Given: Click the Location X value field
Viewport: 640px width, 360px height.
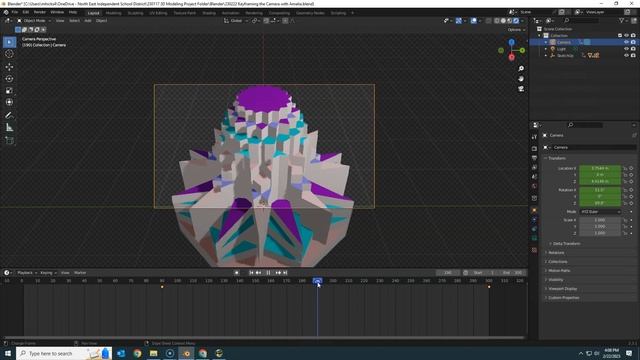Looking at the screenshot, I should pos(600,168).
